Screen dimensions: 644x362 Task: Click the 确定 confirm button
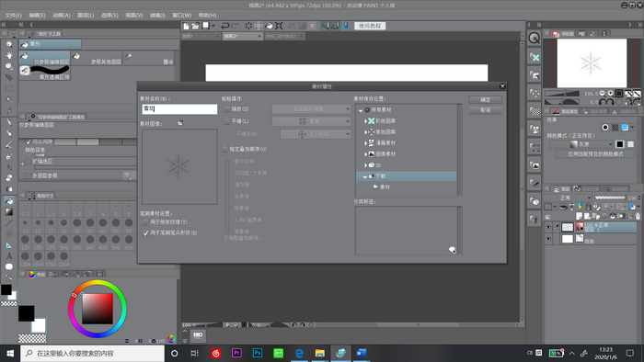pos(486,99)
